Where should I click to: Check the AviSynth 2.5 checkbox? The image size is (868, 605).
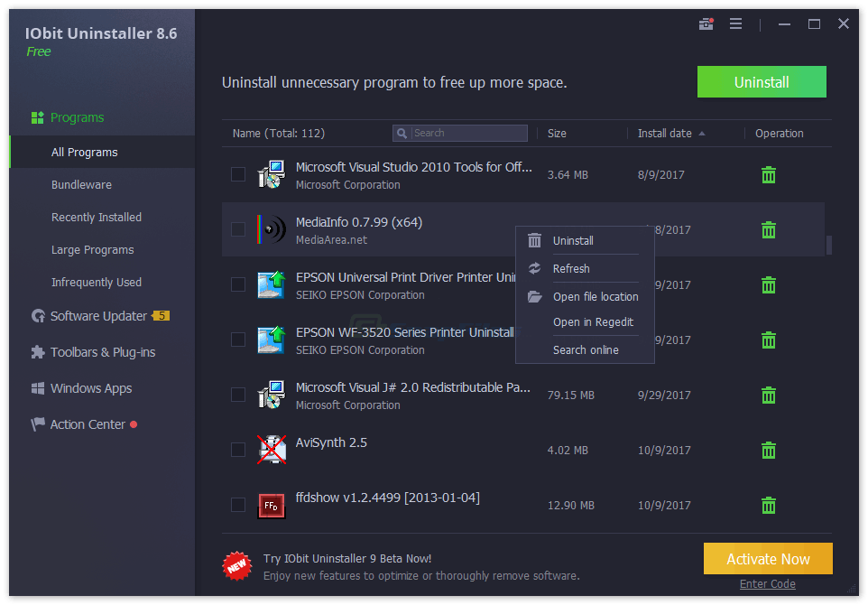[238, 450]
